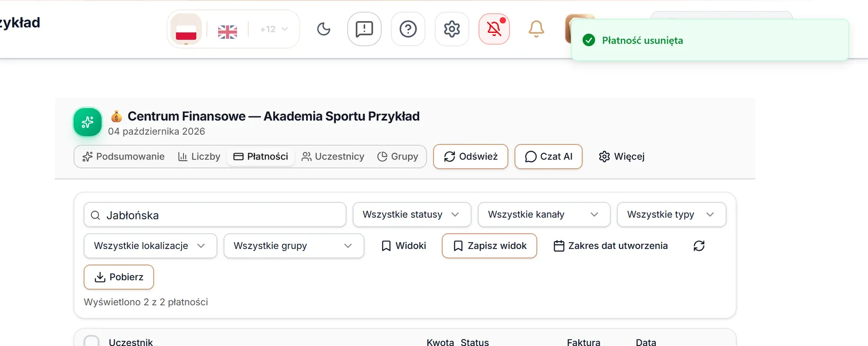Click the Kwota column header

pos(440,342)
